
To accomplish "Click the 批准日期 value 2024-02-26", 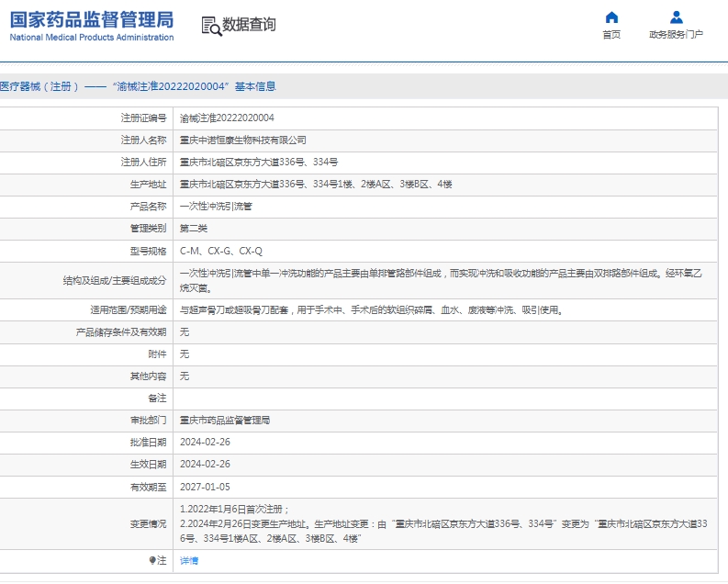I will (x=205, y=442).
